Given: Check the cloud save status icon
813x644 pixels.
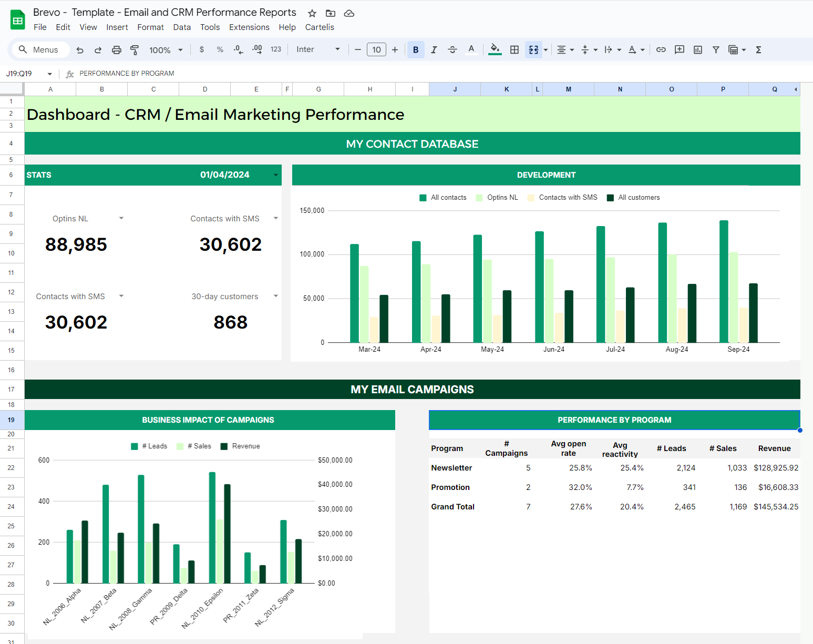Looking at the screenshot, I should [349, 13].
